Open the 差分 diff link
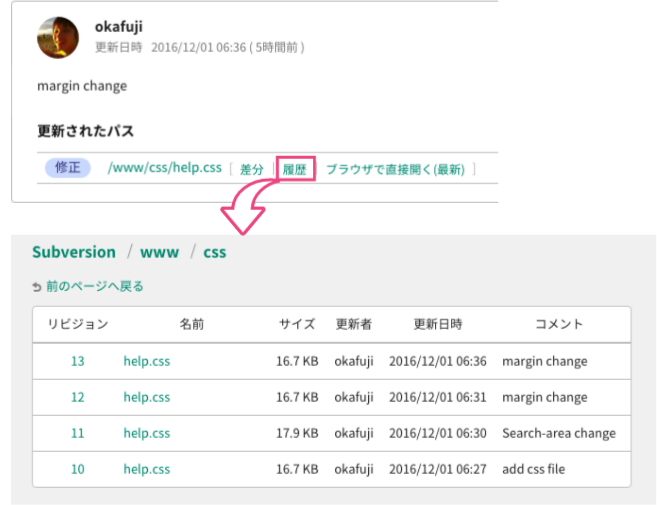The height and width of the screenshot is (505, 657). tap(252, 169)
